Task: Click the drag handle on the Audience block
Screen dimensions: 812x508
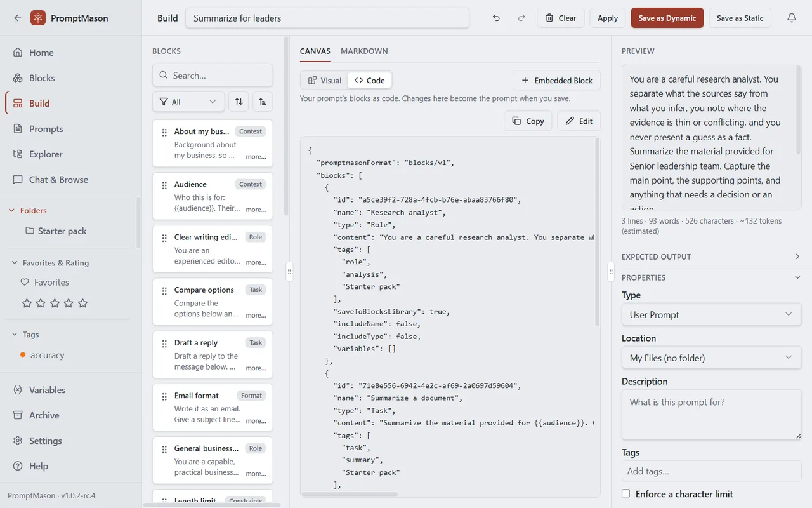Action: pos(164,185)
